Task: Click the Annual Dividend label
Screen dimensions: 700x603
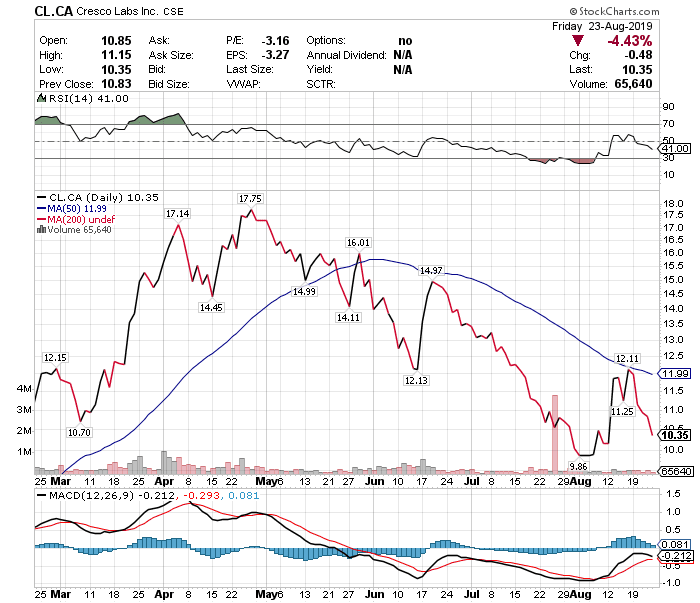Action: click(346, 55)
